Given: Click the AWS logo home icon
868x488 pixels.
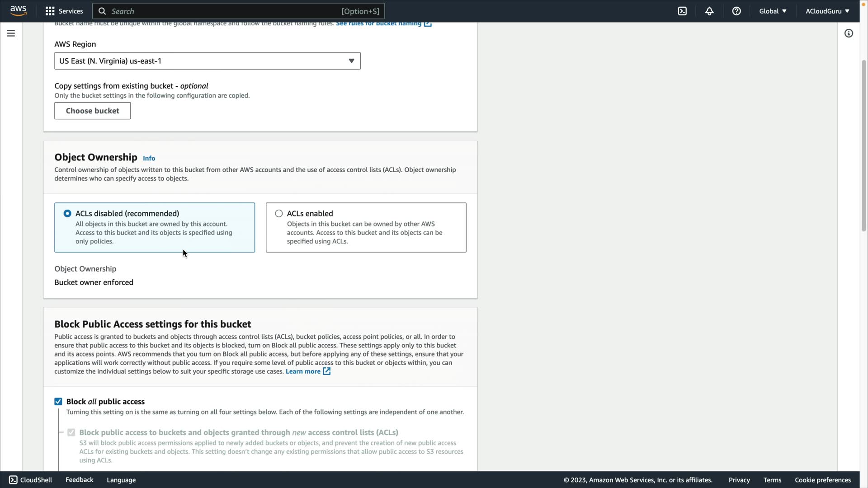Looking at the screenshot, I should (x=18, y=11).
